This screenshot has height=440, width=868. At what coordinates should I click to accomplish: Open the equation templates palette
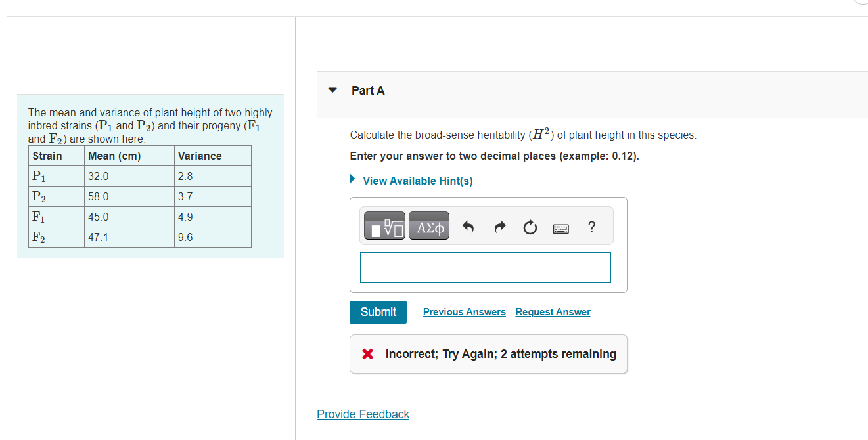[384, 225]
